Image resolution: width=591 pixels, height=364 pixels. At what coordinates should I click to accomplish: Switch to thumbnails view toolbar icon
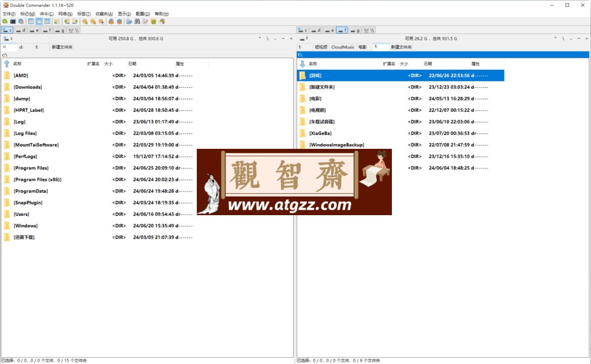[47, 21]
